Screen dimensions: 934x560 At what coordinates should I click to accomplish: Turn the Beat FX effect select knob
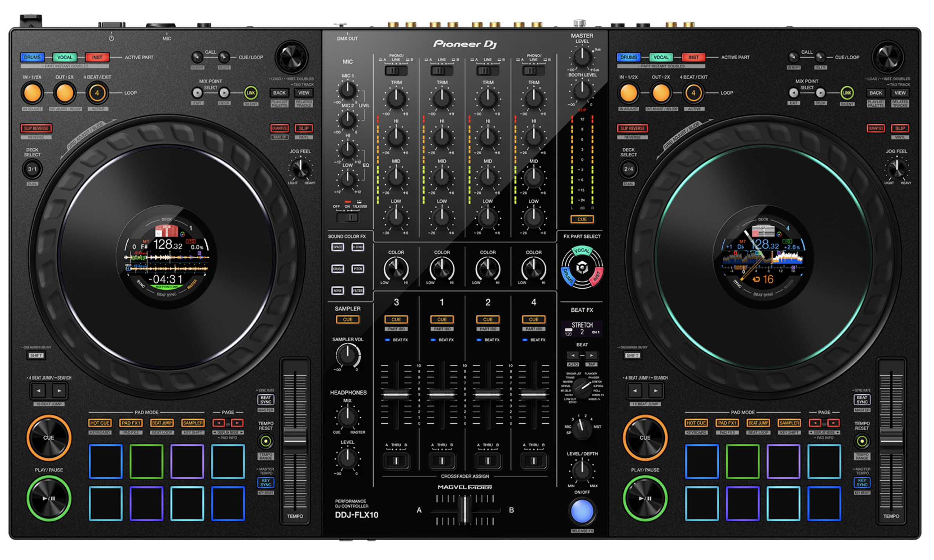pyautogui.click(x=582, y=389)
